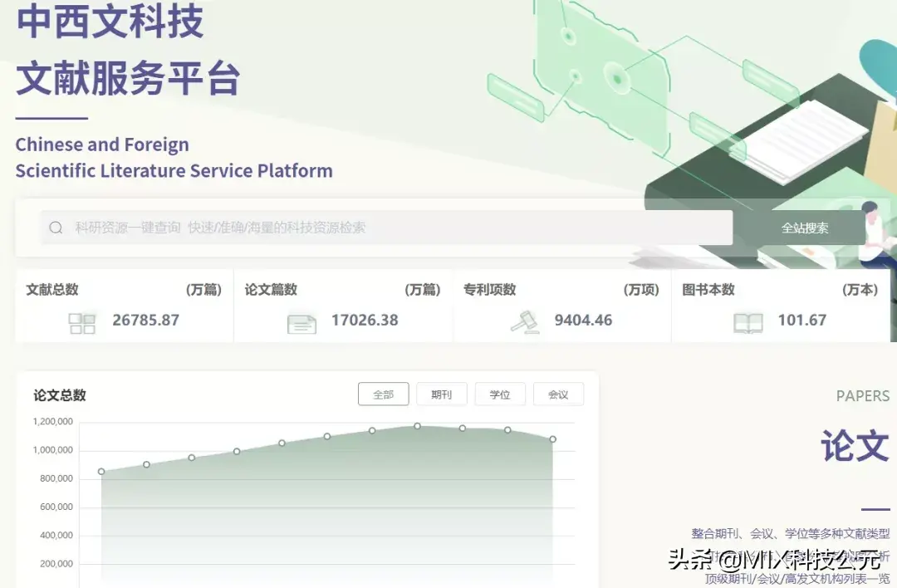Open the 文献总数 value 26785.87
The image size is (897, 588).
pos(146,320)
